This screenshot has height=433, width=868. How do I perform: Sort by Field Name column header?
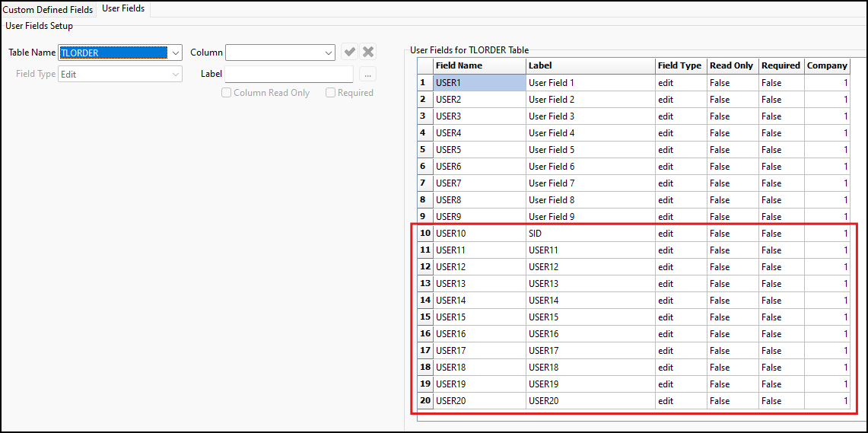(x=479, y=66)
